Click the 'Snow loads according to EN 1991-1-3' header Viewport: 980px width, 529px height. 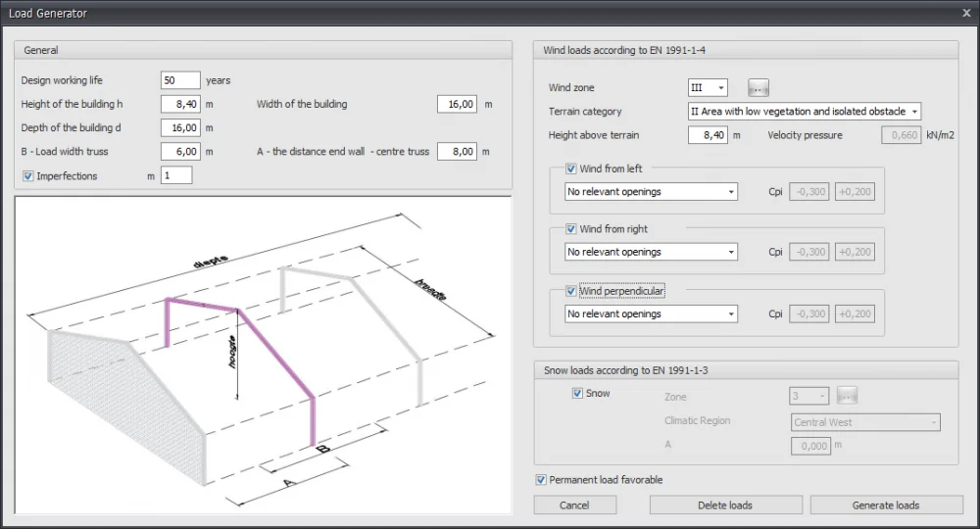[625, 370]
